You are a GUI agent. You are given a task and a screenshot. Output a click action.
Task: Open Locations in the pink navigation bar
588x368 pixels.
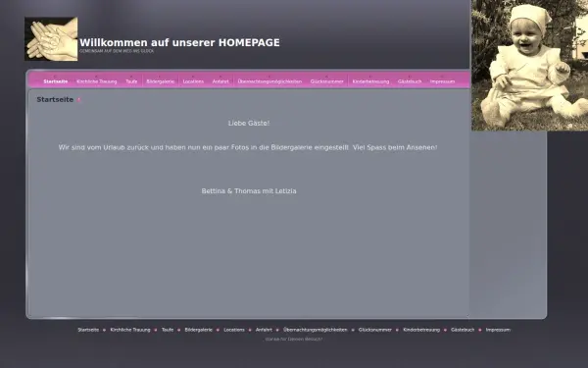tap(193, 81)
